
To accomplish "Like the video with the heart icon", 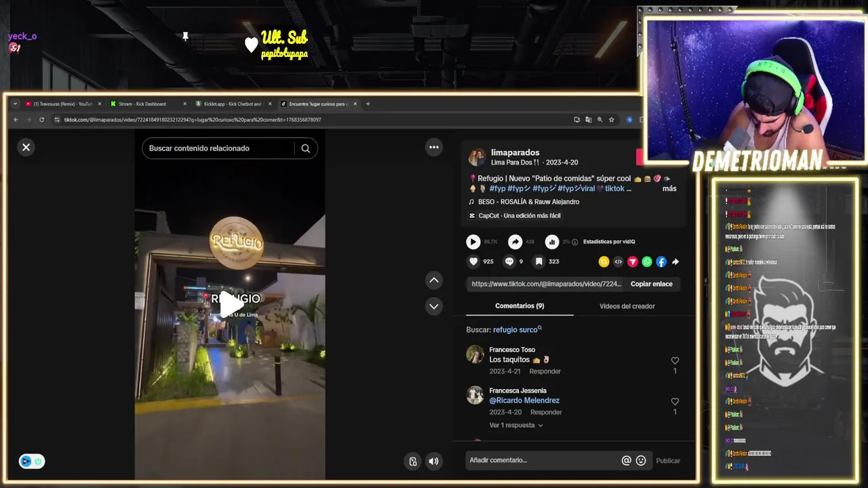I will (473, 262).
